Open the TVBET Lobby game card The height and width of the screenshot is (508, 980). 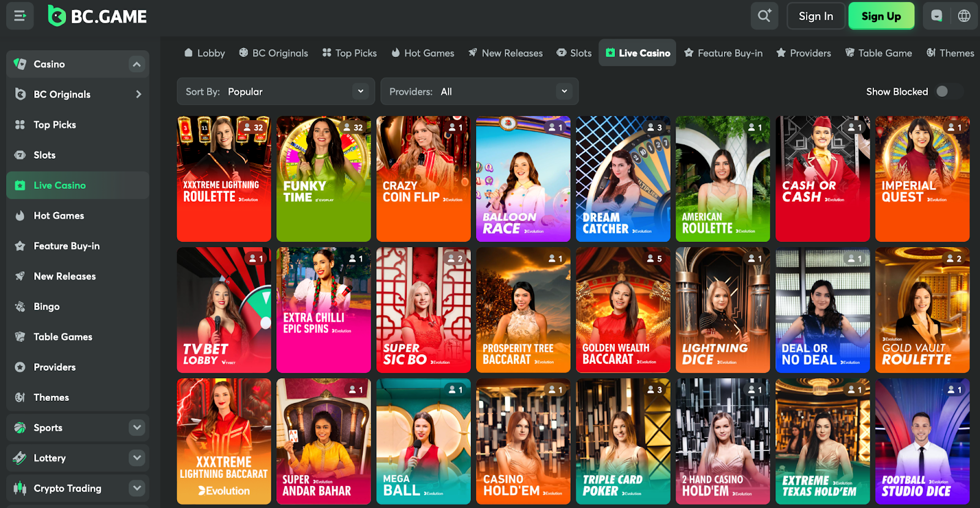(224, 310)
